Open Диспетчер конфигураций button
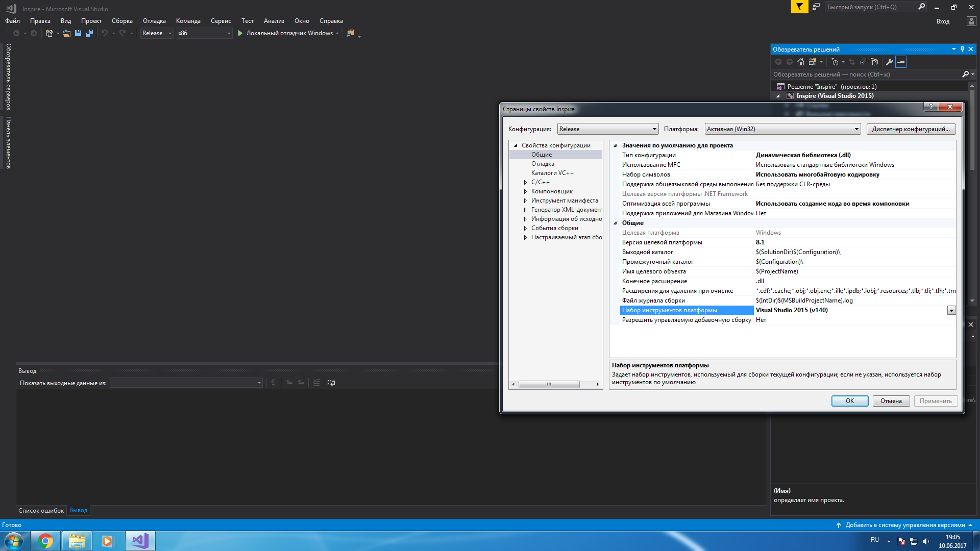Screen dimensions: 980x551 tap(911, 129)
